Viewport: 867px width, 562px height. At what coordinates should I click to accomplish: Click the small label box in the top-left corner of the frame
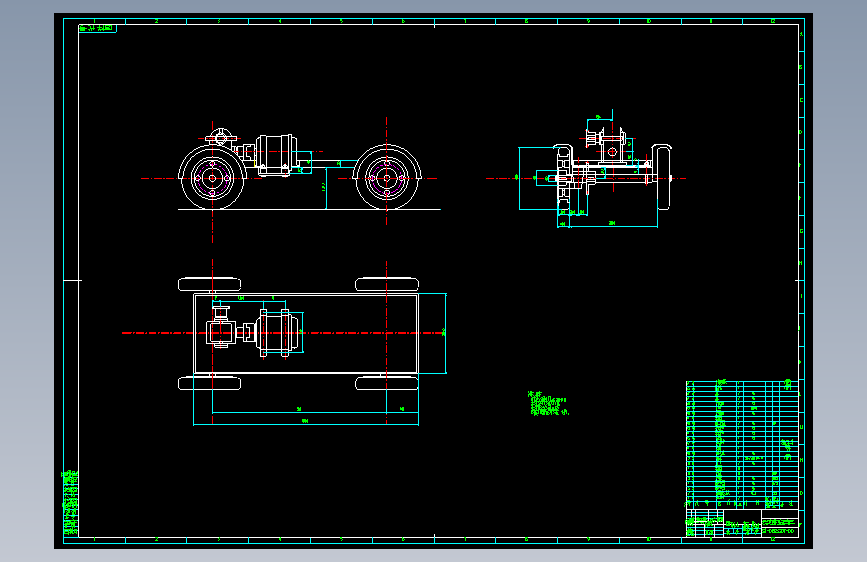(x=97, y=28)
